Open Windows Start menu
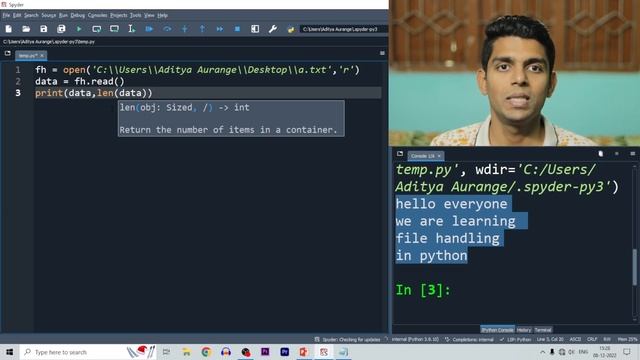 (x=9, y=352)
